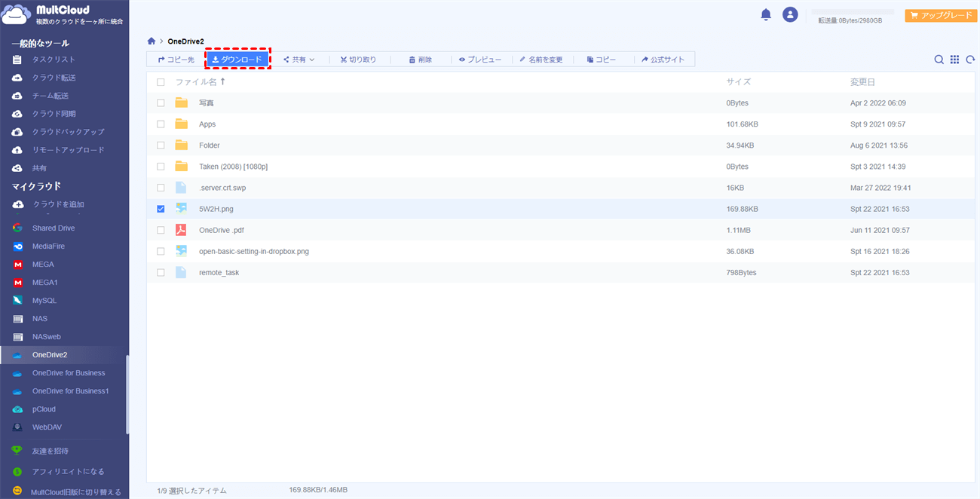The width and height of the screenshot is (980, 499).
Task: Click the MediaFire cloud icon
Action: tap(17, 246)
